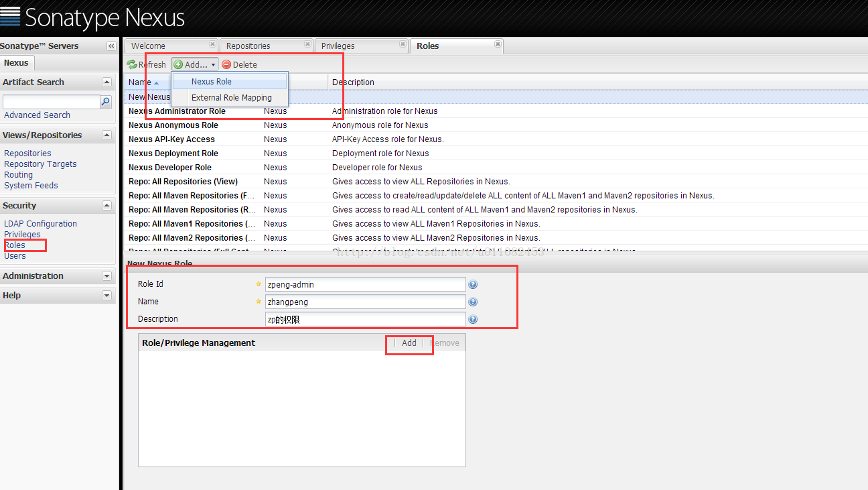Click the artifact search magnifier icon
The height and width of the screenshot is (490, 868).
click(106, 102)
